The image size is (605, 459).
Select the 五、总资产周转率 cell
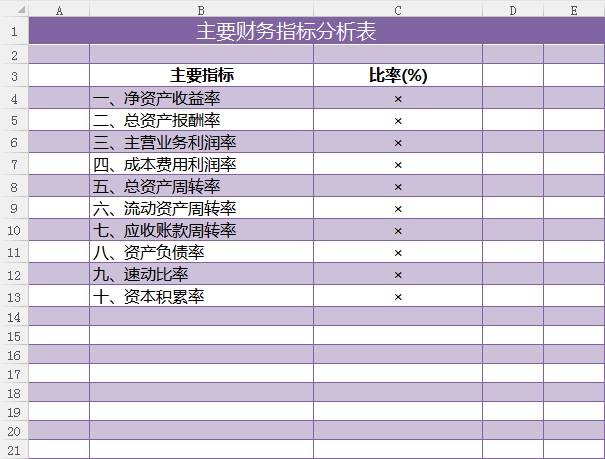pyautogui.click(x=156, y=186)
